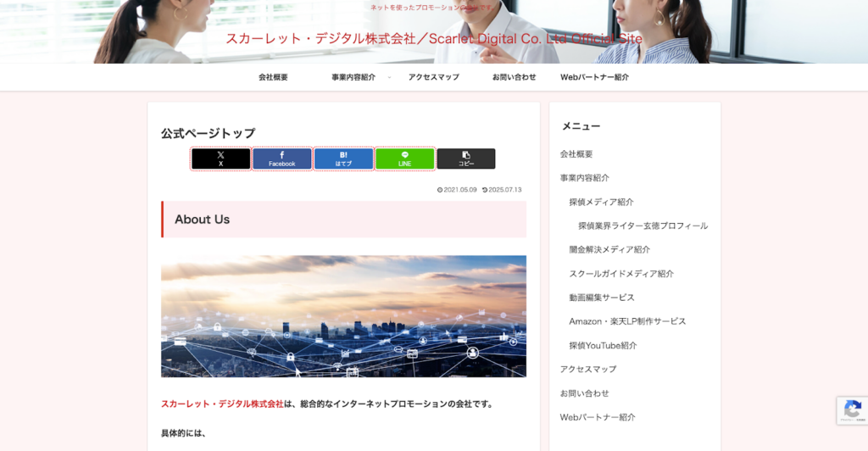Screen dimensions: 868x451
Task: Open the 会社概要 navigation item
Action: click(274, 77)
